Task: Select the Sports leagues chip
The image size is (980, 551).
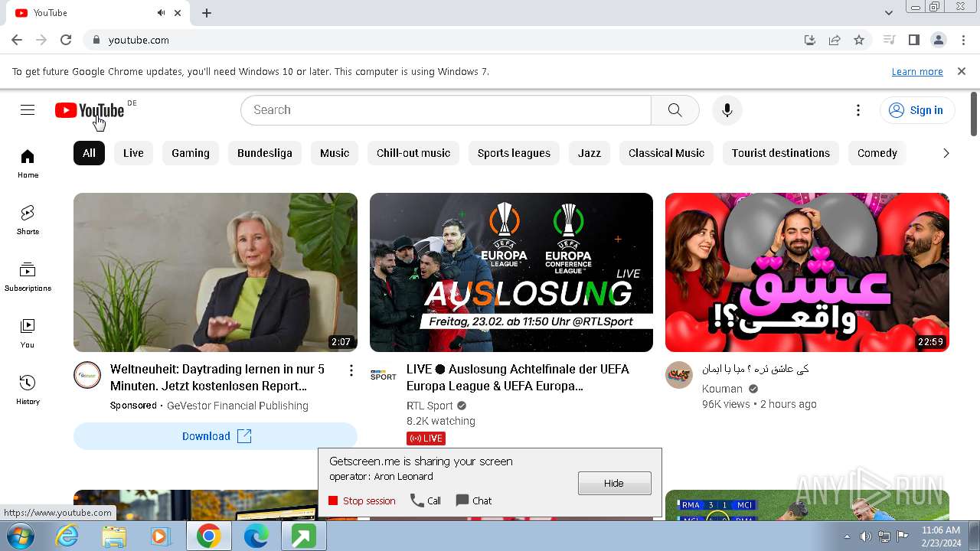Action: point(514,153)
